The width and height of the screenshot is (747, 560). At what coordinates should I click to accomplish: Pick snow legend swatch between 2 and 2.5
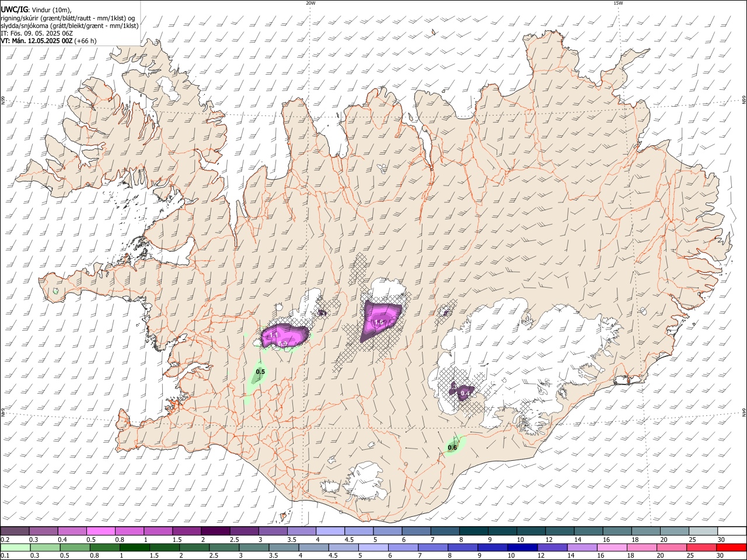(x=215, y=531)
